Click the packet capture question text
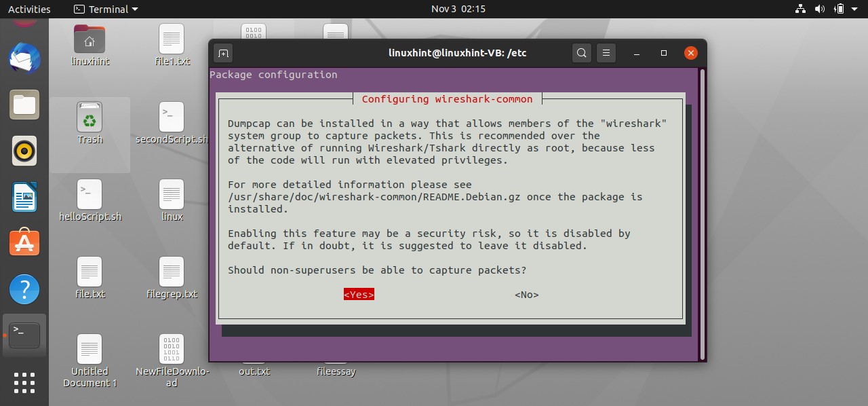The width and height of the screenshot is (868, 406). click(x=377, y=270)
